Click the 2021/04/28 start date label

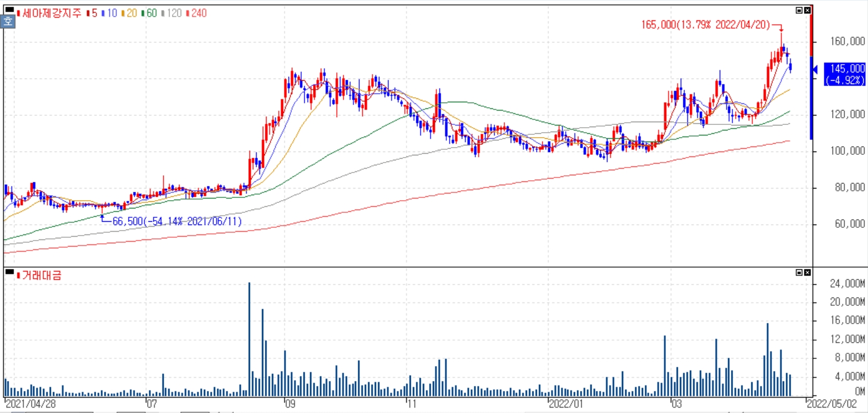click(30, 404)
